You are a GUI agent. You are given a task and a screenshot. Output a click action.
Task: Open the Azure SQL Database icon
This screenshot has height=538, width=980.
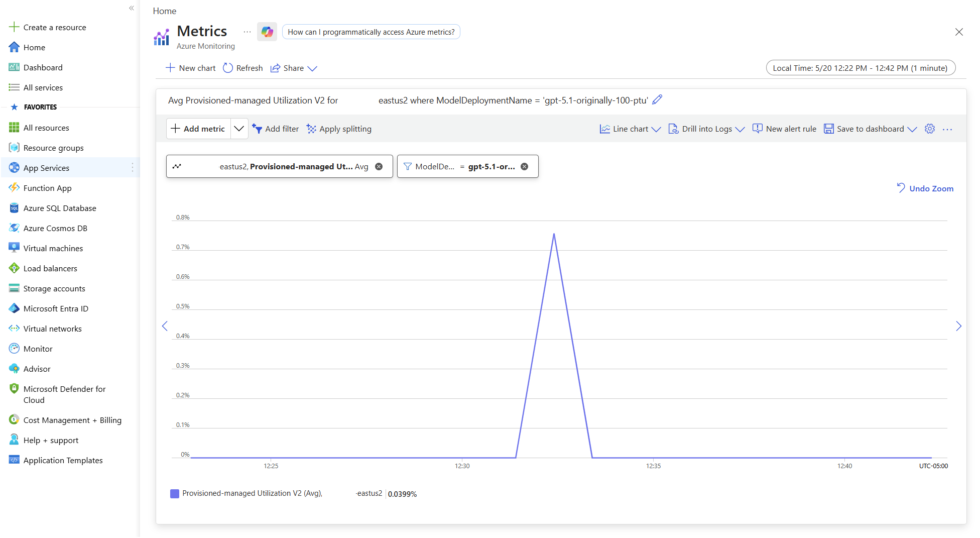(x=14, y=208)
